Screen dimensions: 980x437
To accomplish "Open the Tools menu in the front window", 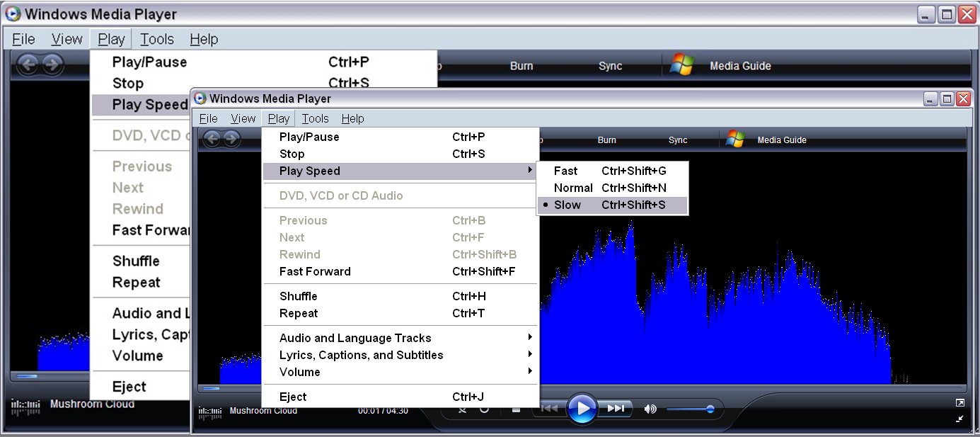I will pyautogui.click(x=315, y=118).
